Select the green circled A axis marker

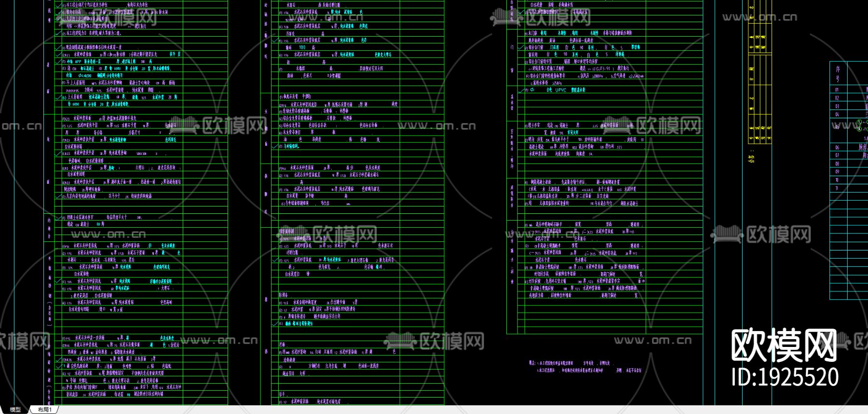859,129
